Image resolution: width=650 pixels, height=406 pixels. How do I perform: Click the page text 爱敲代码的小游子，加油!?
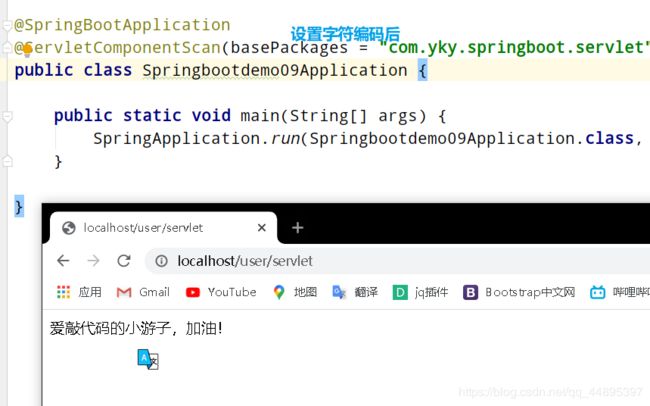[136, 328]
